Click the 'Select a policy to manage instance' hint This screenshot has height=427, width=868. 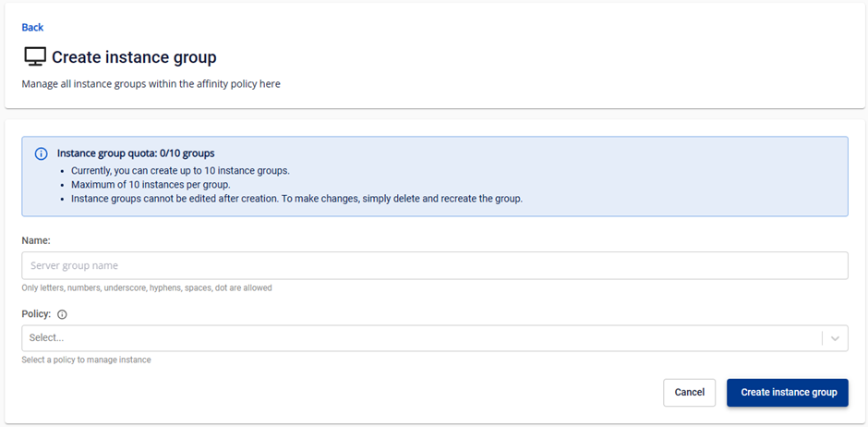[x=86, y=360]
